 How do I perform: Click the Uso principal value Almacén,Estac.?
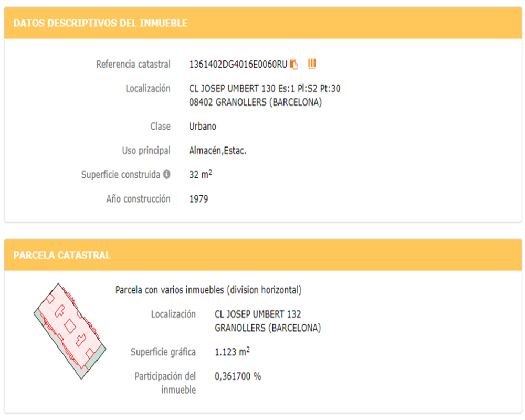pos(218,151)
